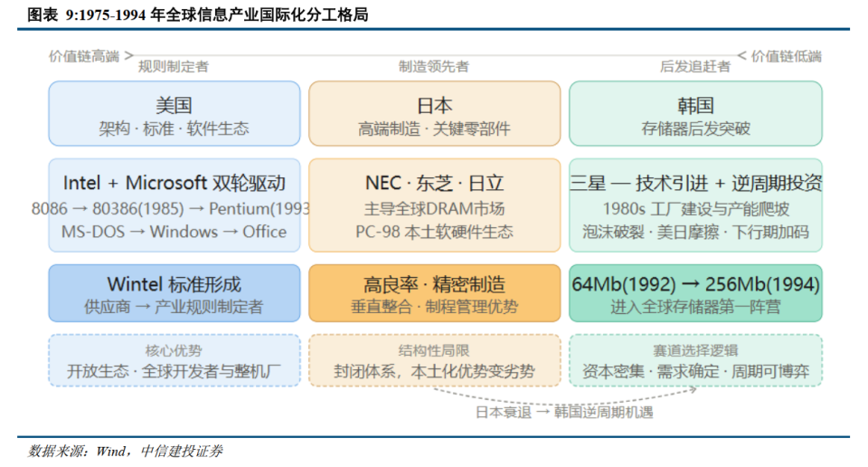The height and width of the screenshot is (467, 868).
Task: Click the '核心优势' label in dashed box
Action: 174,350
